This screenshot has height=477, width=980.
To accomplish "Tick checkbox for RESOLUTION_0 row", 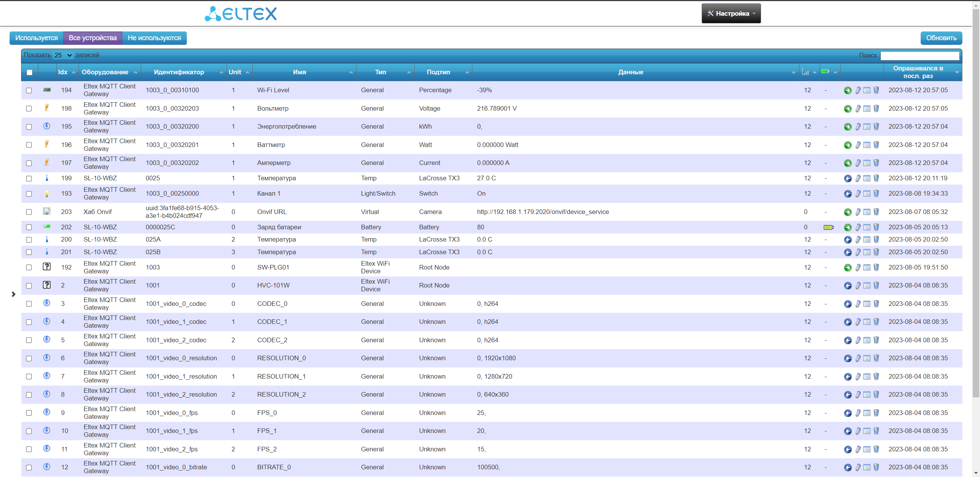I will coord(29,358).
